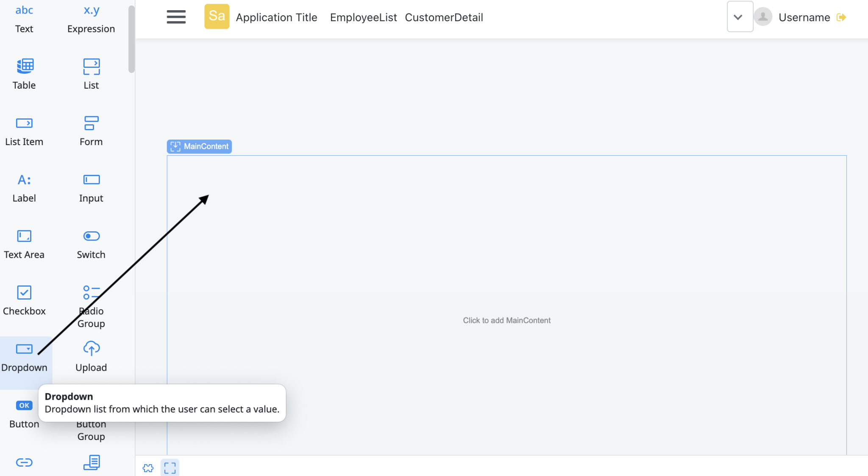Screen dimensions: 868x476
Task: Click the puzzle piece icon in bottom bar
Action: (148, 468)
